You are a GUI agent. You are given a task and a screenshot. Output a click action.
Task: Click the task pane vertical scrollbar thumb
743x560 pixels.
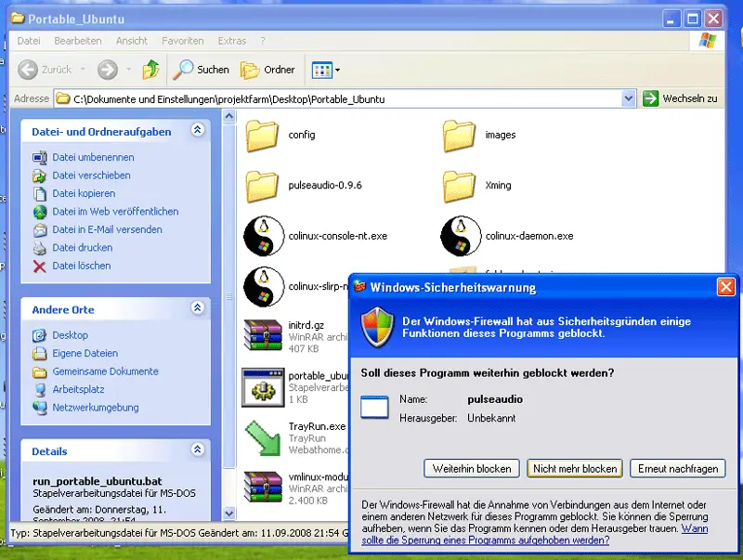tap(229, 296)
